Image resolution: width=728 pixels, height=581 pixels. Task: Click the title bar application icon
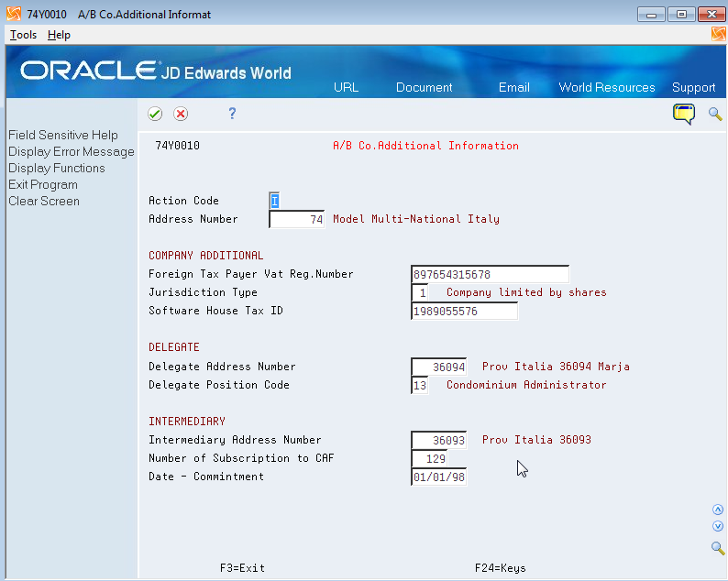(x=14, y=14)
